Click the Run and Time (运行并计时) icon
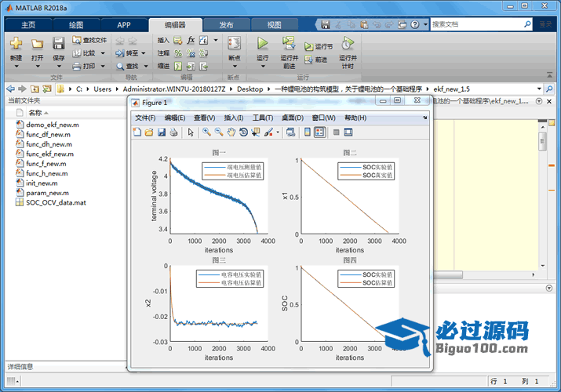The image size is (561, 392). point(347,43)
